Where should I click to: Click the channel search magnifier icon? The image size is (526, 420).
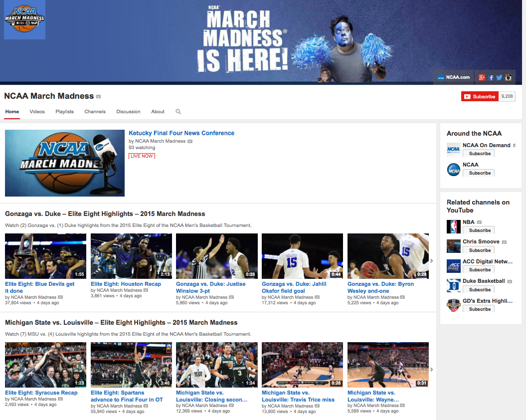pyautogui.click(x=178, y=111)
